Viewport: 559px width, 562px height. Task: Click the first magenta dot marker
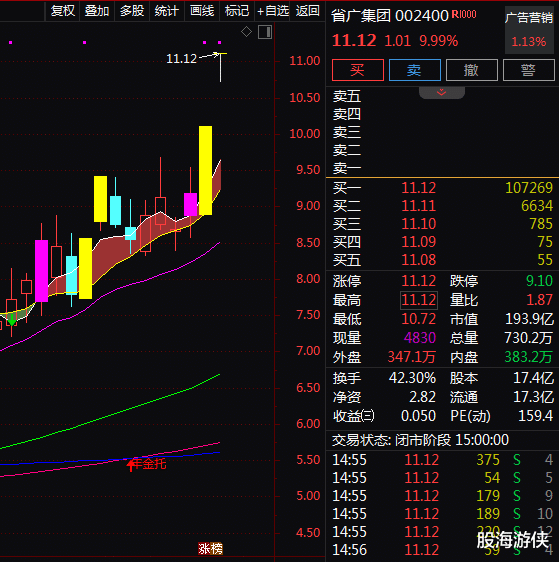(11, 43)
